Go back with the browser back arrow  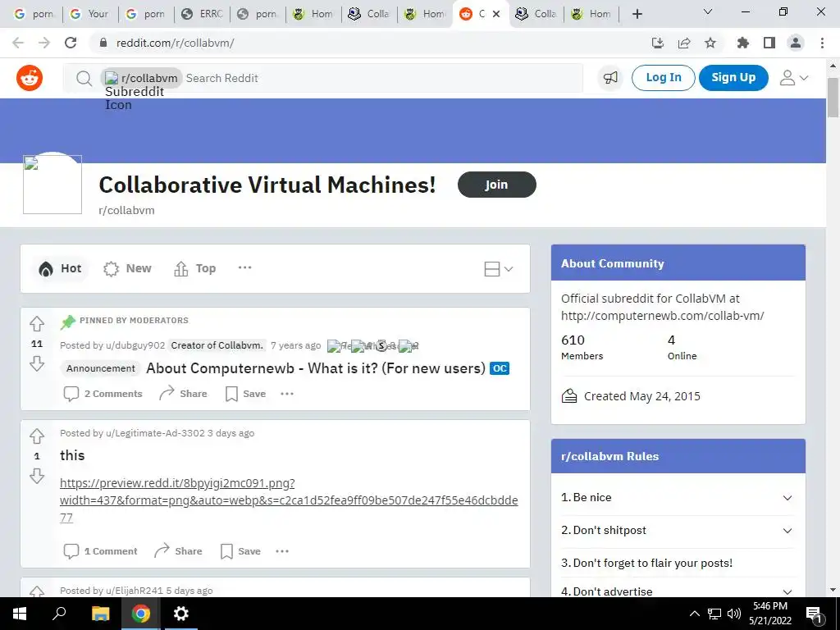coord(18,43)
